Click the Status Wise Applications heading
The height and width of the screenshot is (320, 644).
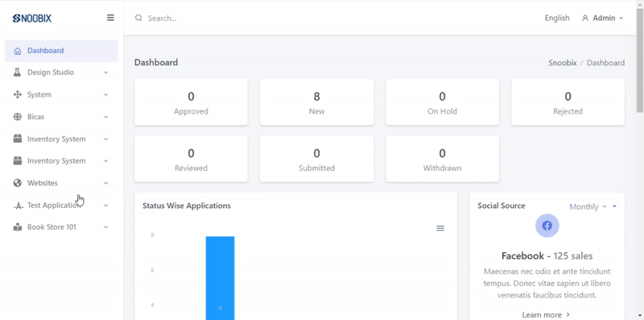(187, 206)
